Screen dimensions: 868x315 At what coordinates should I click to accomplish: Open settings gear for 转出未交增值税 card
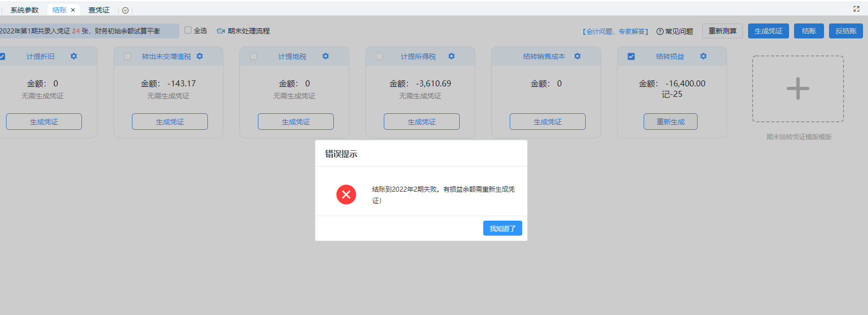click(x=200, y=56)
